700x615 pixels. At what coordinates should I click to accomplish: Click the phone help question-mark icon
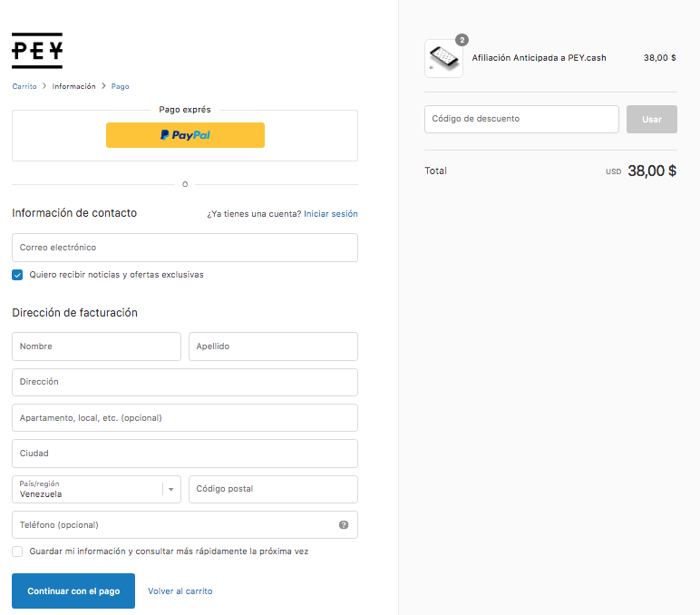tap(344, 525)
